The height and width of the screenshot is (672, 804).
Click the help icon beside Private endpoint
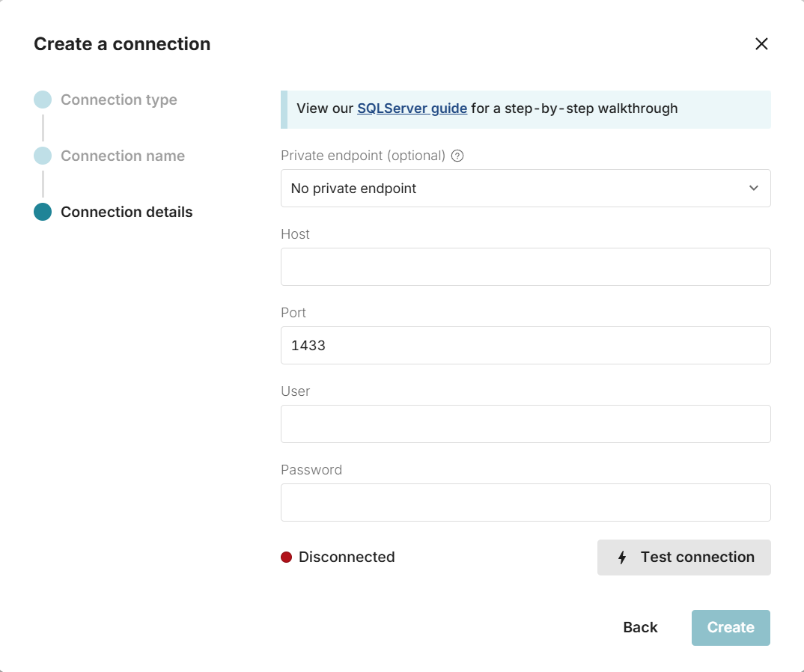click(457, 156)
